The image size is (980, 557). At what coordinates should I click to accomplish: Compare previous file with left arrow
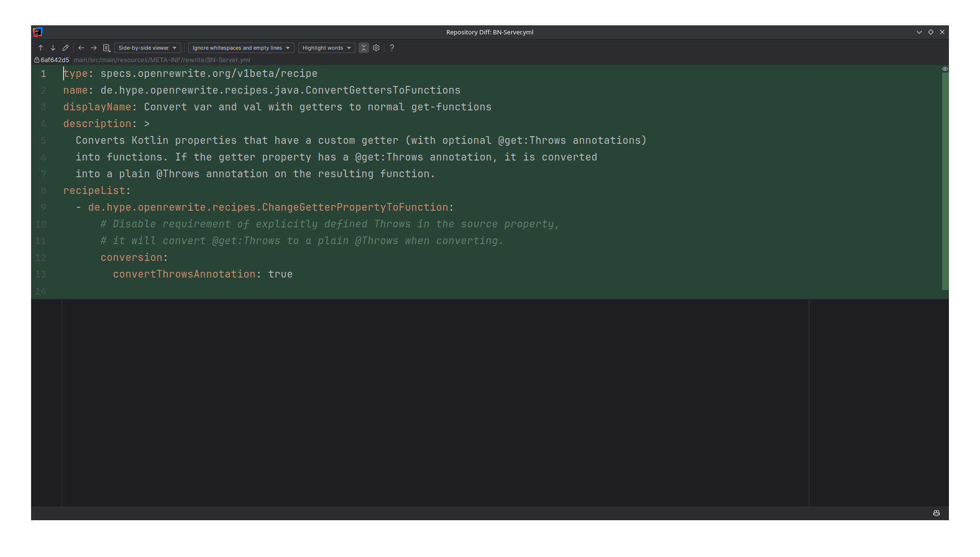coord(81,48)
